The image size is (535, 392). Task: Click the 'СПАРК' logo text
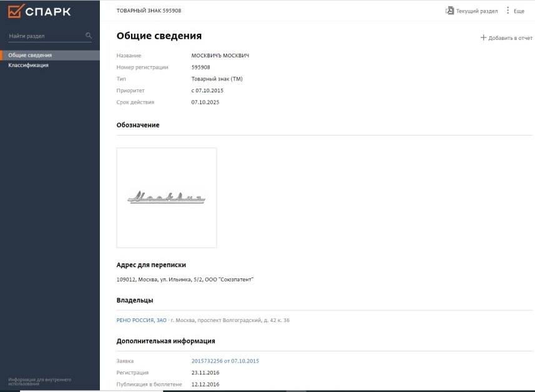coord(48,12)
